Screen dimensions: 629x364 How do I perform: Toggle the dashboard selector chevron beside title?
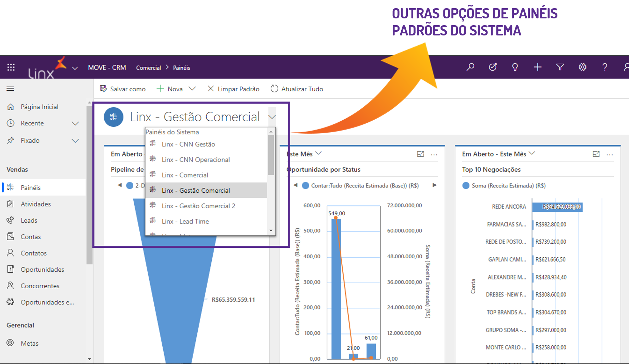click(x=272, y=117)
